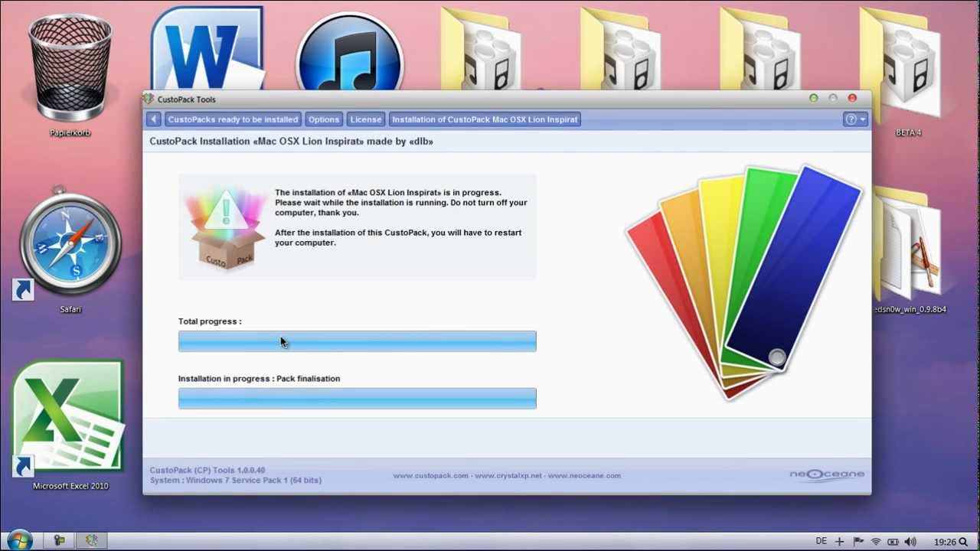This screenshot has height=551, width=980.
Task: Open the iTunes desktop icon
Action: pos(349,52)
